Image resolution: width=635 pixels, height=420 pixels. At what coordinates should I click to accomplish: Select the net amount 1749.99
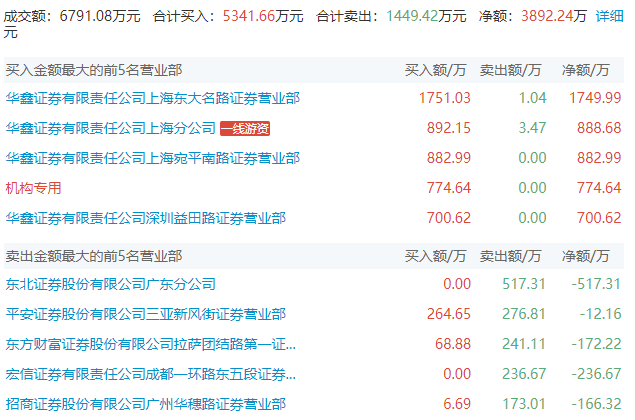point(595,98)
